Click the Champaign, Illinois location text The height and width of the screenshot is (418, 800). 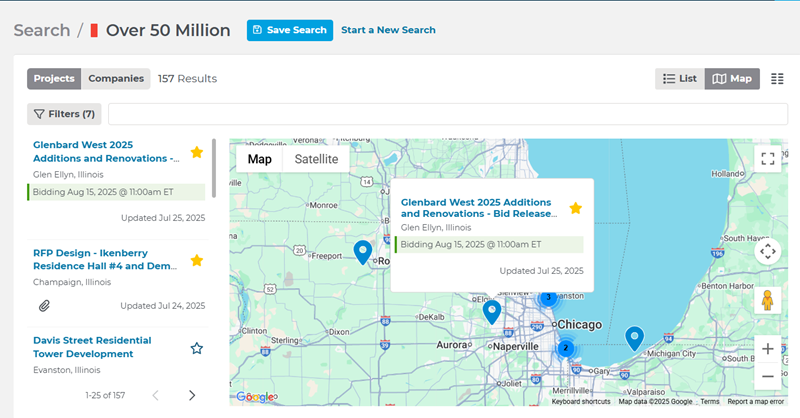72,282
